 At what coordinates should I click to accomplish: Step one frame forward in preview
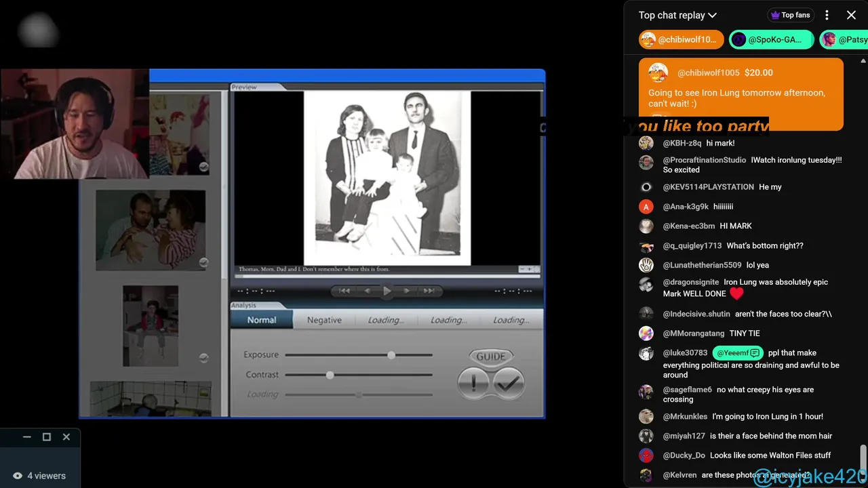tap(406, 291)
